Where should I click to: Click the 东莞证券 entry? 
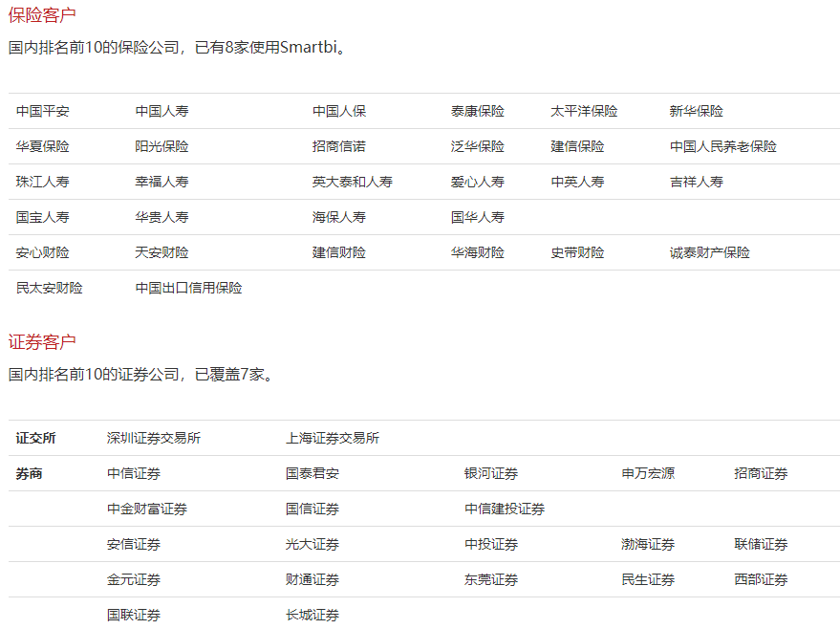490,579
